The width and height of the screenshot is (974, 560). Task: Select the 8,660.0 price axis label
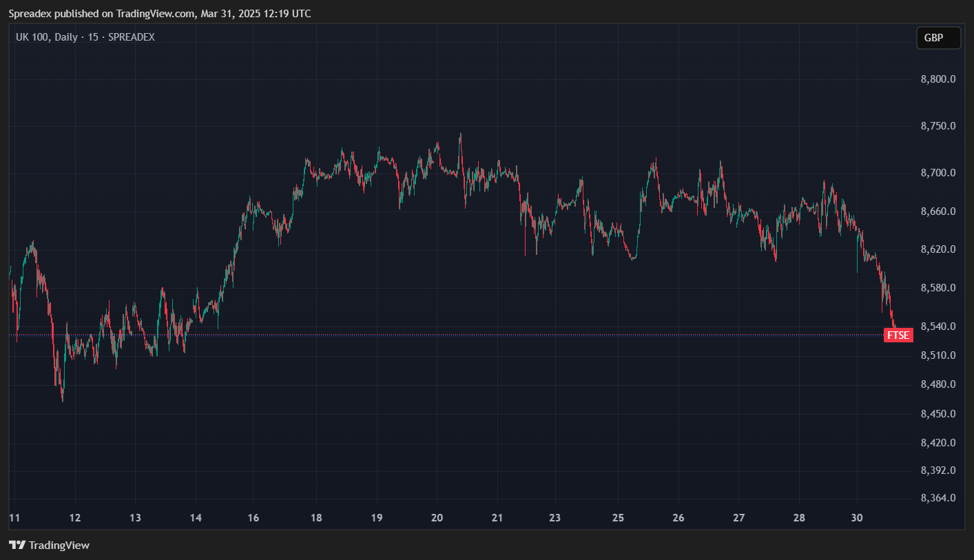coord(938,211)
